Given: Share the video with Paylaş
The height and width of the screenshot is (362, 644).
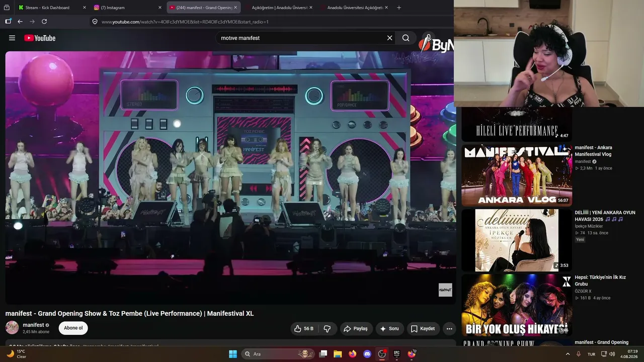Looking at the screenshot, I should click(356, 329).
